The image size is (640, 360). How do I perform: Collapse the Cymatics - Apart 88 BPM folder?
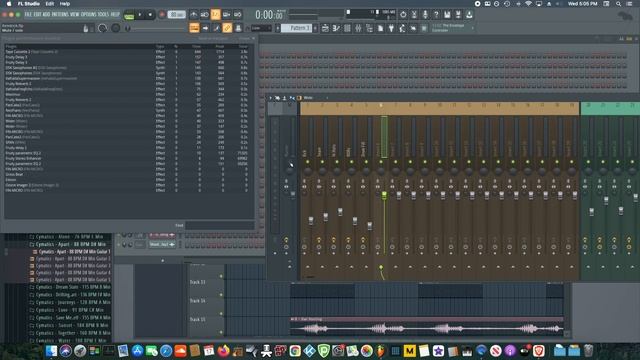tap(69, 244)
